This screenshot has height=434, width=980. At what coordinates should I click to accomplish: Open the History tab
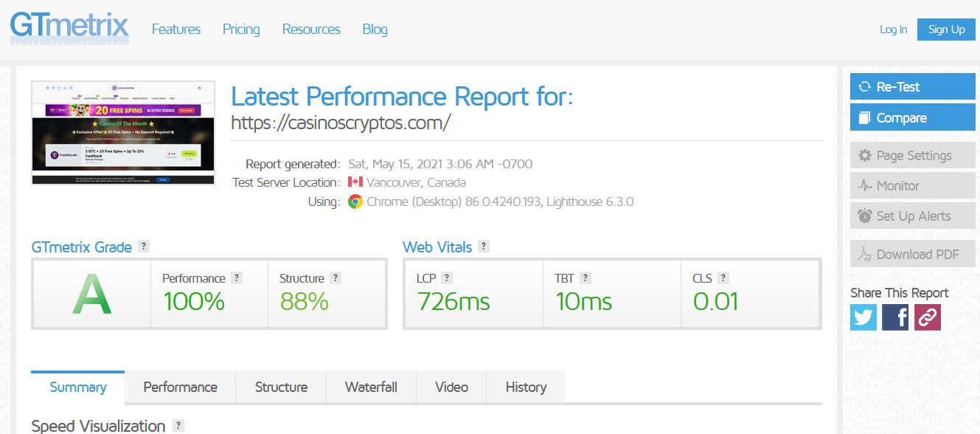point(526,387)
